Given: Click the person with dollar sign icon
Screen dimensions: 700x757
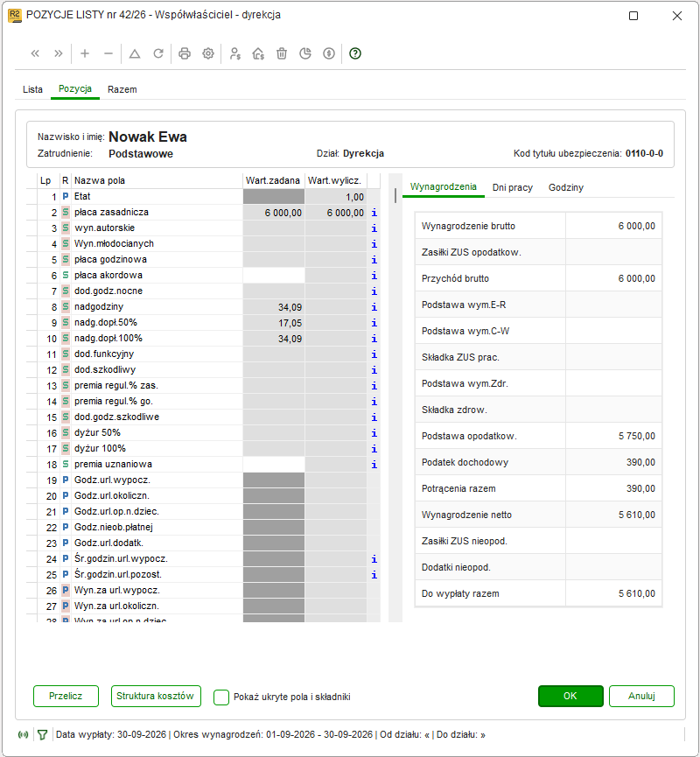Looking at the screenshot, I should click(235, 53).
